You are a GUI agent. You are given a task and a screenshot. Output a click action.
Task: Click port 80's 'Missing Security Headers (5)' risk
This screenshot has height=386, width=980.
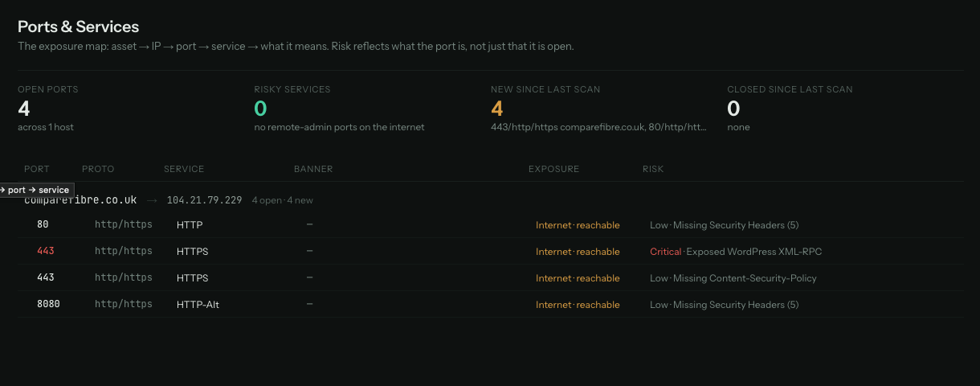coord(736,225)
